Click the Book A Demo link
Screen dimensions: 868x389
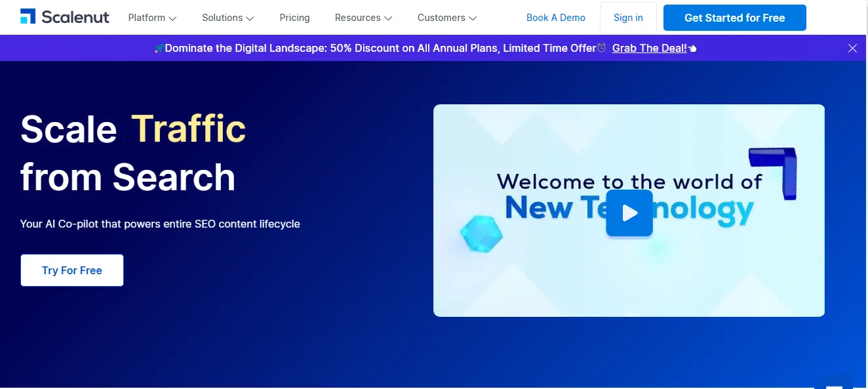coord(556,18)
